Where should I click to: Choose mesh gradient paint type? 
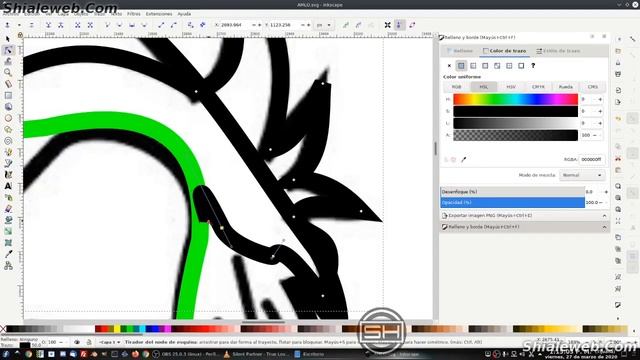tap(497, 65)
